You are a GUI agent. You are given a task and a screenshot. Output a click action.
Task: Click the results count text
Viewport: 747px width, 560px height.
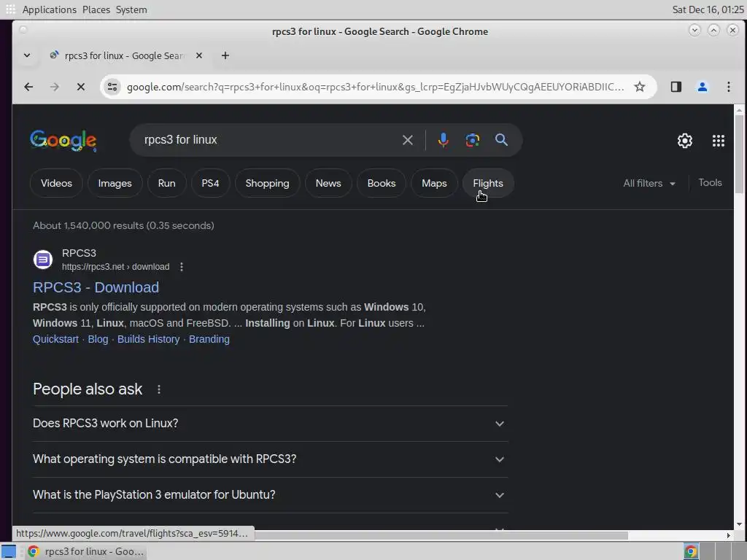point(123,225)
